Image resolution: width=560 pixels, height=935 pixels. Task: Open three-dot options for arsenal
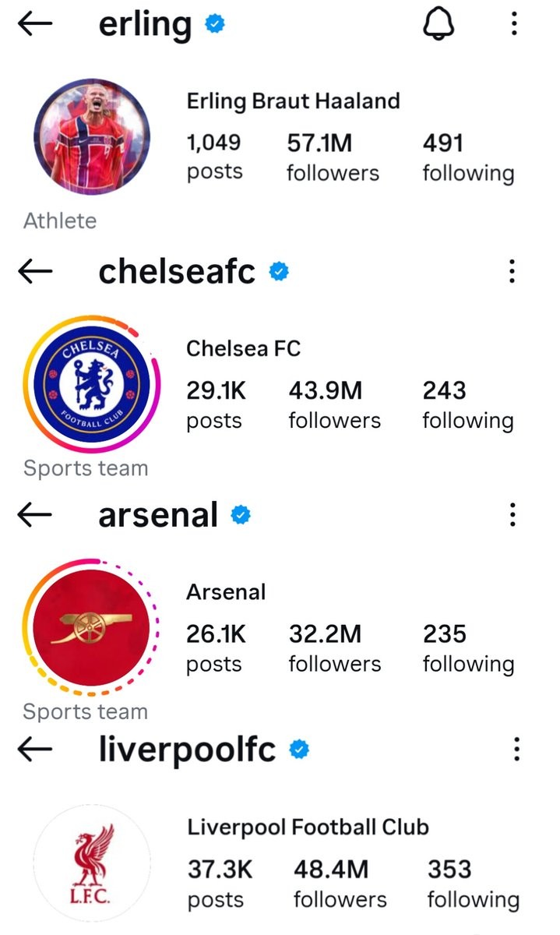(x=512, y=515)
